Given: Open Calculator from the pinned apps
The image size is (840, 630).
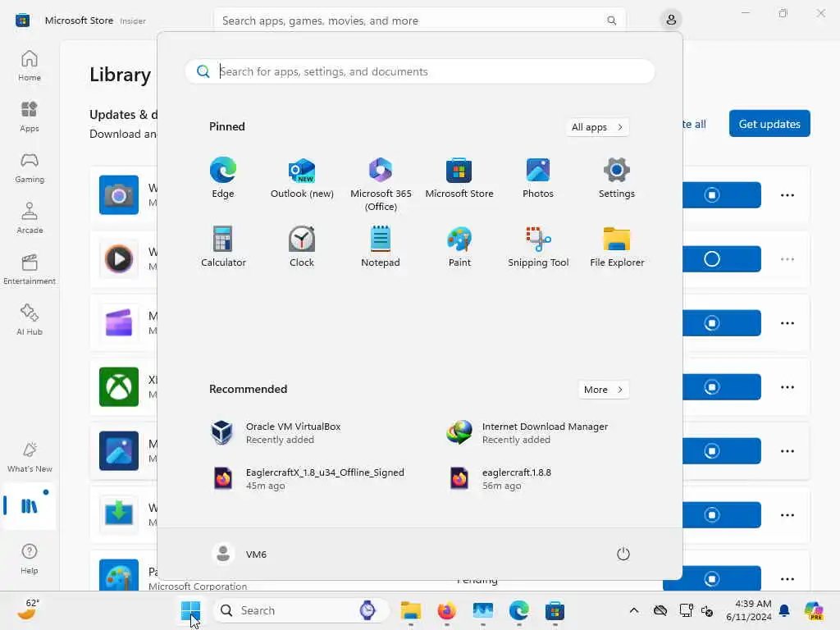Looking at the screenshot, I should (223, 246).
